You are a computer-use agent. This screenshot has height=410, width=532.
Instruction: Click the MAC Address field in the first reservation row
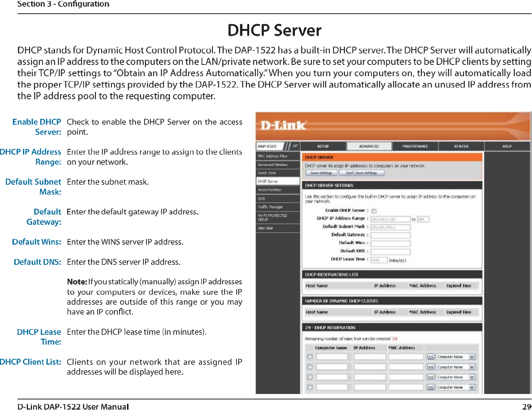pyautogui.click(x=406, y=357)
